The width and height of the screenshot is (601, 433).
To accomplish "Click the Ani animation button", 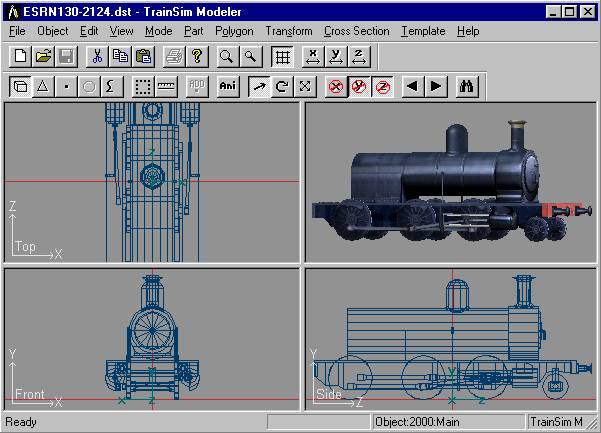I will click(229, 86).
